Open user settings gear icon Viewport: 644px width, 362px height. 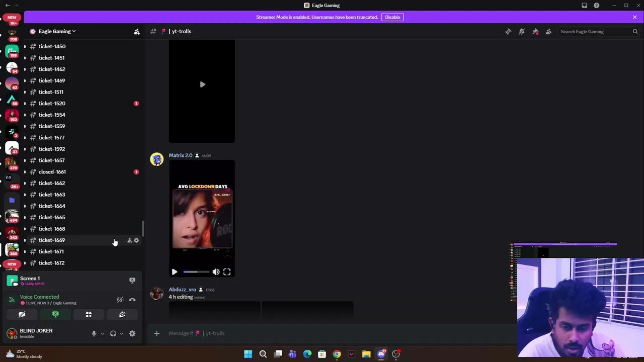132,334
